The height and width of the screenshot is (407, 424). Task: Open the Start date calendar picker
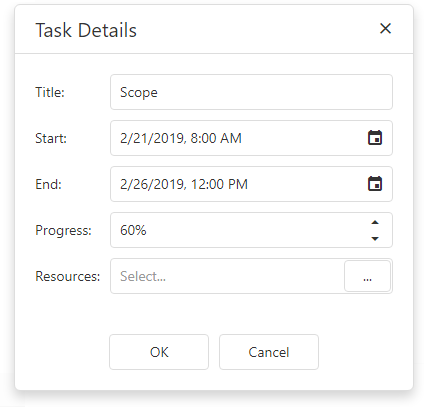(x=375, y=138)
